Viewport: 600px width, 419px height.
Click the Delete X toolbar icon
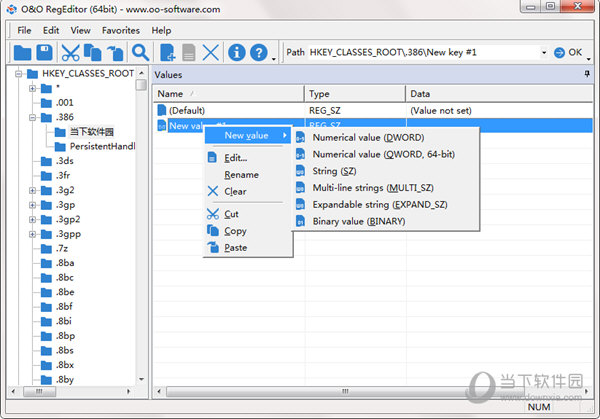pyautogui.click(x=210, y=52)
